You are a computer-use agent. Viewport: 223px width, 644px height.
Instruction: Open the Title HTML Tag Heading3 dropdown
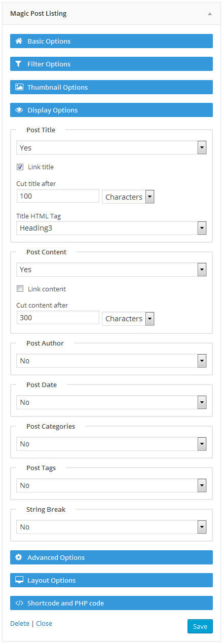coord(111,228)
